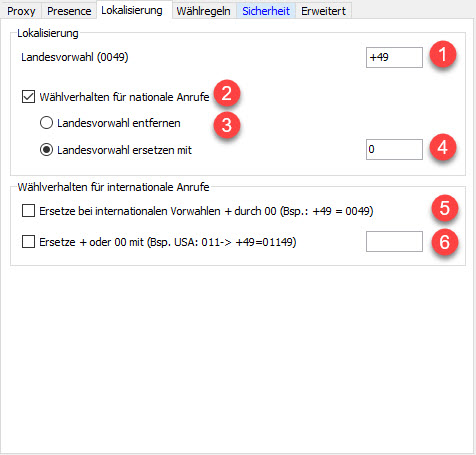Open the Erweitert tab
The width and height of the screenshot is (476, 455).
(323, 11)
